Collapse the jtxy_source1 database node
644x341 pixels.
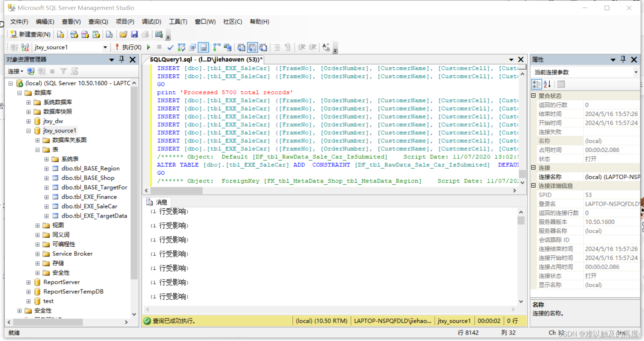point(28,131)
